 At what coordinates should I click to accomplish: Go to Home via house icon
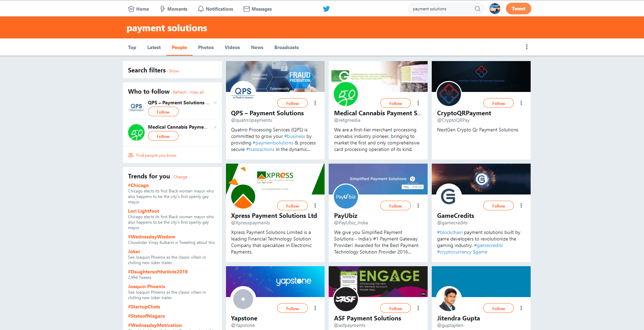[131, 9]
